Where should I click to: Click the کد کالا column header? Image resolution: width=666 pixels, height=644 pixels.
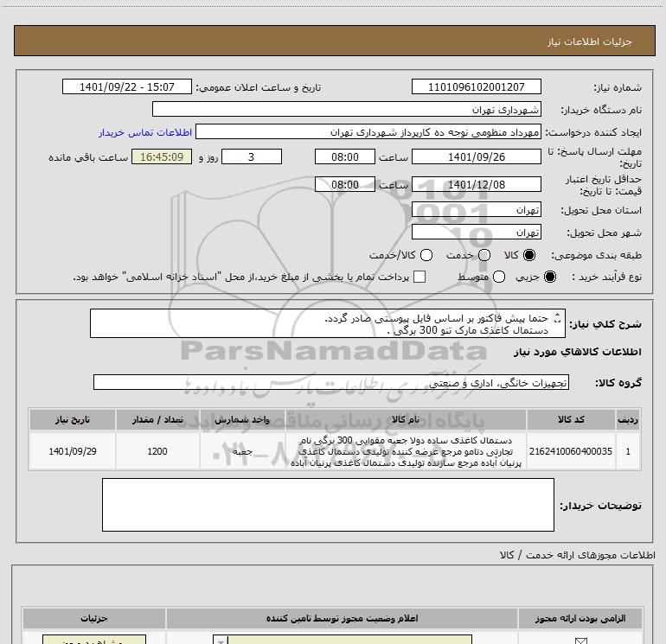[x=571, y=419]
